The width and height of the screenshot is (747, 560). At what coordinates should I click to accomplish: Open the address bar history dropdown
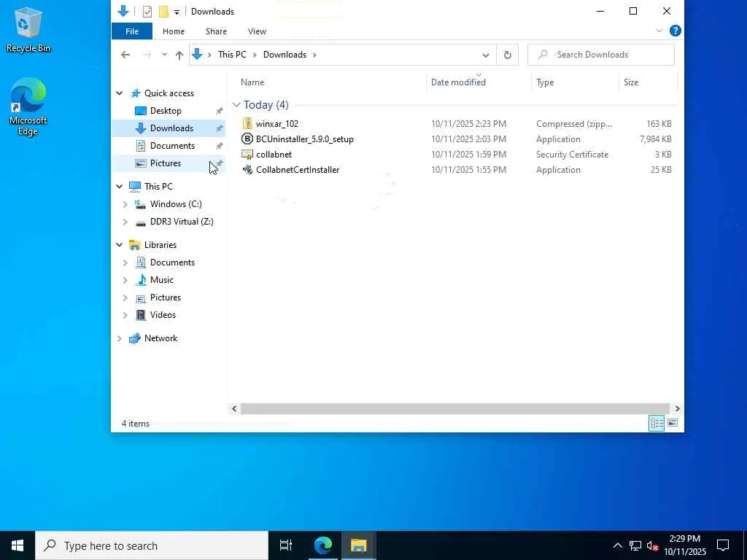point(485,55)
